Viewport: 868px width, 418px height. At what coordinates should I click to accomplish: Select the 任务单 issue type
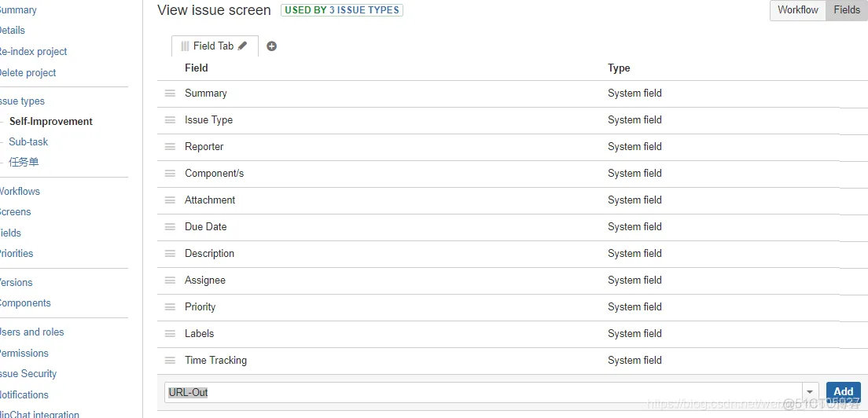24,163
